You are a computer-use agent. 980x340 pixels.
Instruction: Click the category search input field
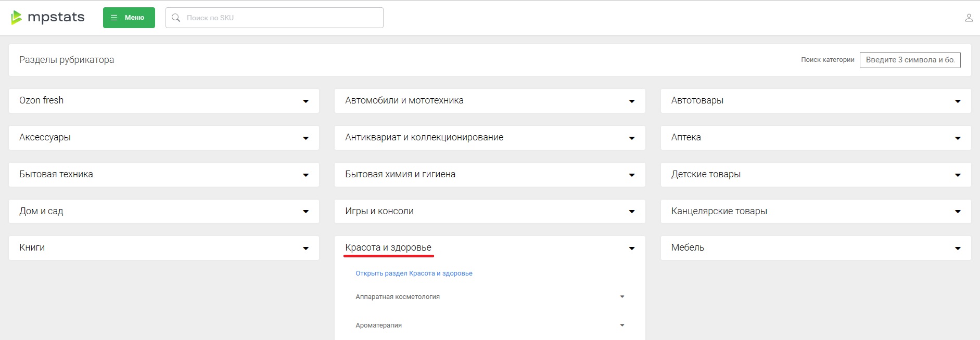coord(909,60)
